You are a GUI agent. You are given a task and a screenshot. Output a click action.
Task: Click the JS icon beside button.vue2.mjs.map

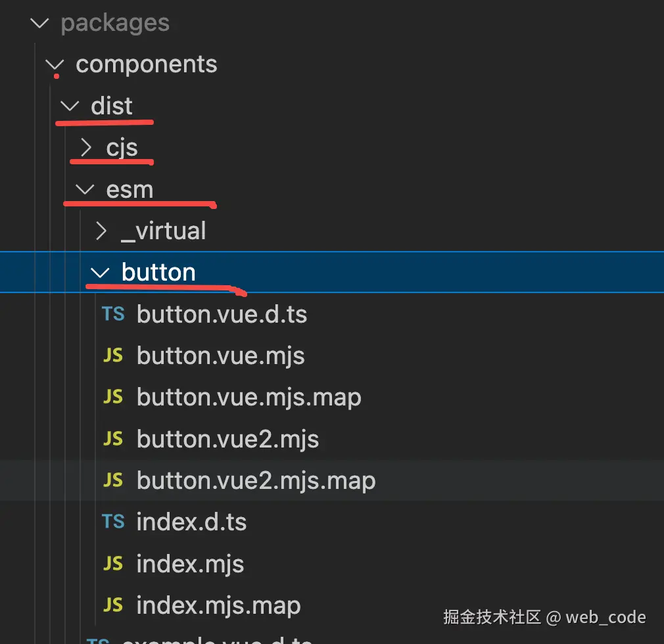113,480
